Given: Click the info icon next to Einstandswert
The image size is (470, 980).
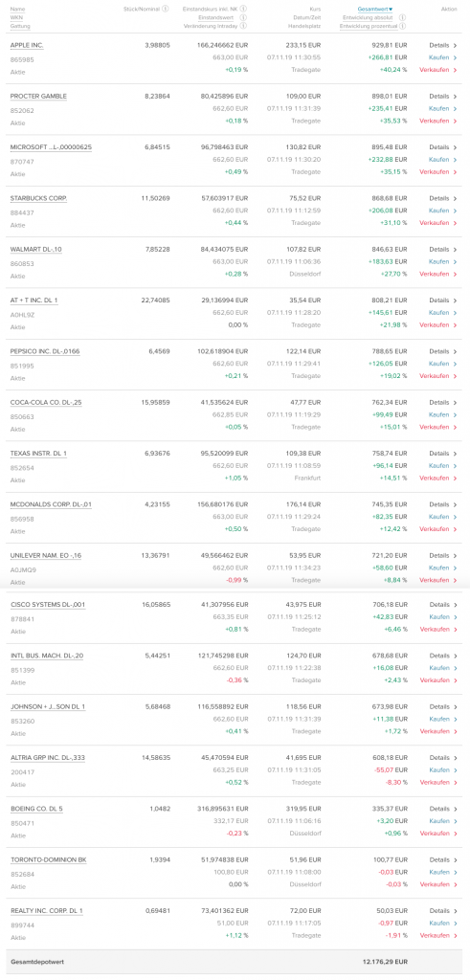Looking at the screenshot, I should tap(243, 17).
